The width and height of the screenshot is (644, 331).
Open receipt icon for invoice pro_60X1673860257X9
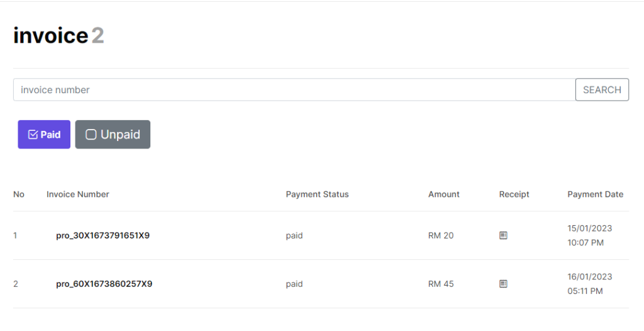(x=503, y=284)
